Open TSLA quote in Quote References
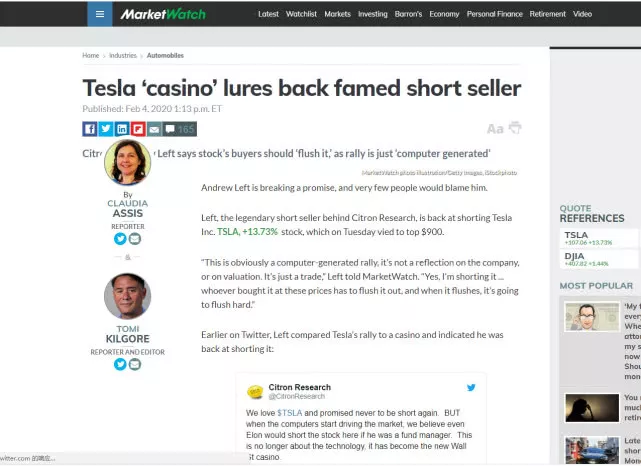The width and height of the screenshot is (641, 466). (576, 236)
